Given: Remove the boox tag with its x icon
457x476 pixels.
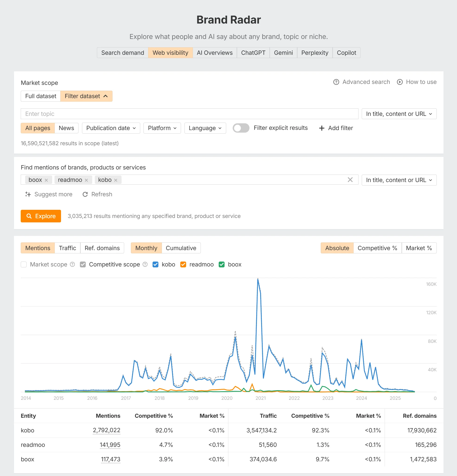Looking at the screenshot, I should [46, 180].
